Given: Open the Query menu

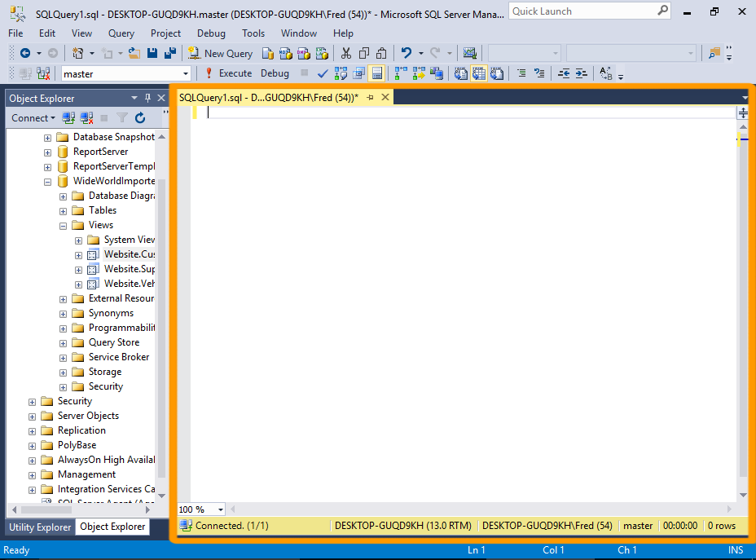Looking at the screenshot, I should 121,33.
